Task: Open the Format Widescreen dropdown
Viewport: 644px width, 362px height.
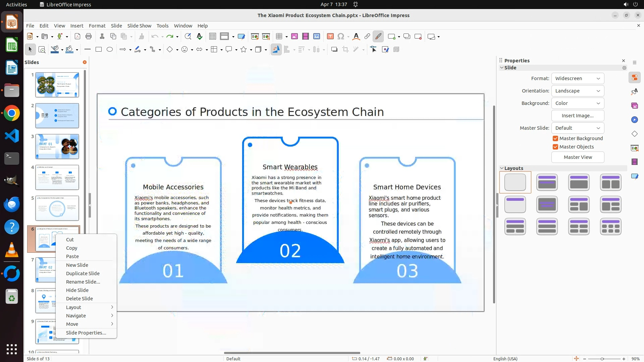Action: tap(578, 78)
